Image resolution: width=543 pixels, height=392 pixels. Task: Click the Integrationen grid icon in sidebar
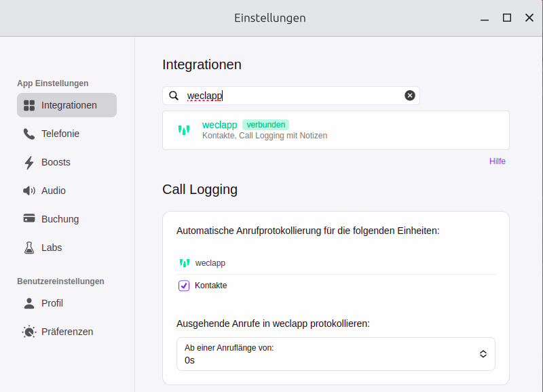[x=29, y=105]
